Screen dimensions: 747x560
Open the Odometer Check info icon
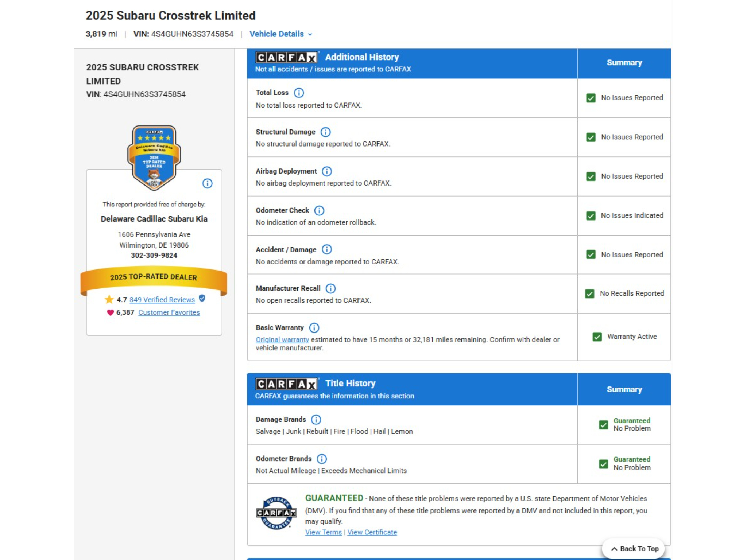pos(319,210)
